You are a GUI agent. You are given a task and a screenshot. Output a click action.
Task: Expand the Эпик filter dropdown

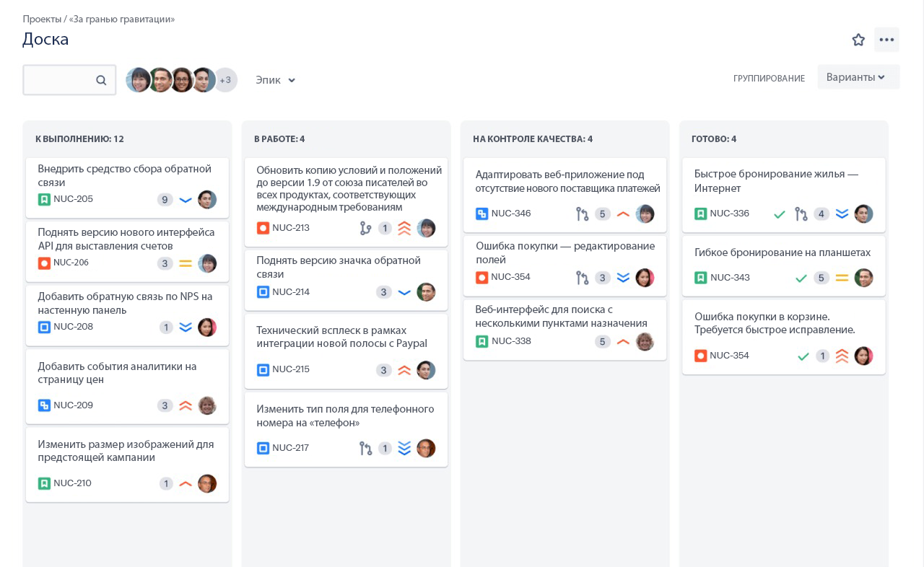276,80
